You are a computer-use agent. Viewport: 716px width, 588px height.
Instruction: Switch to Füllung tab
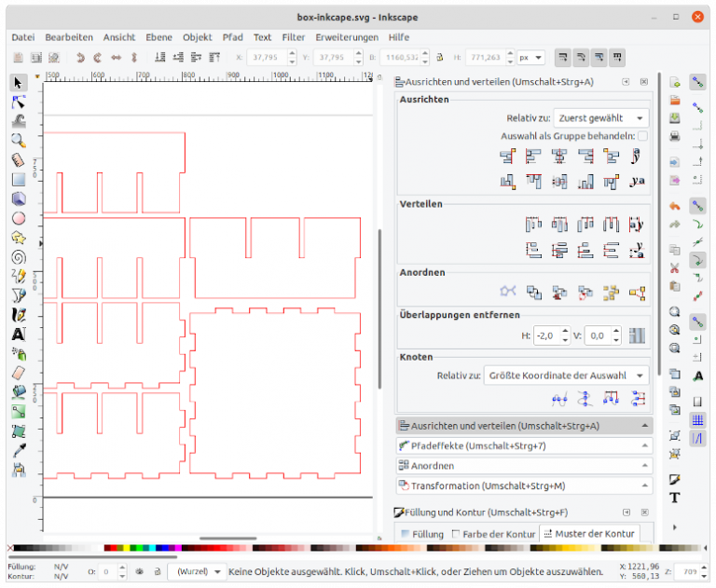pos(422,534)
